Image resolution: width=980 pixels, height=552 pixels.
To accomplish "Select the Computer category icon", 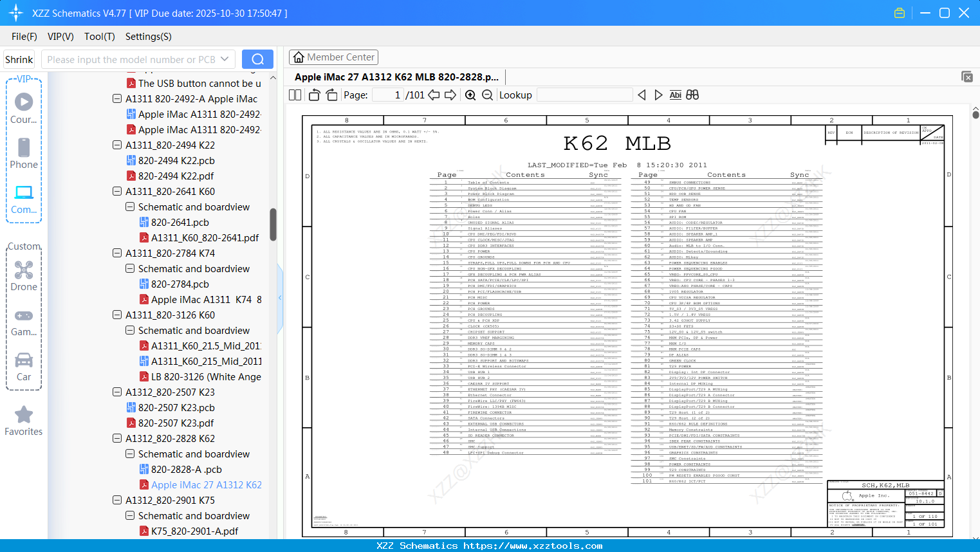I will point(24,199).
